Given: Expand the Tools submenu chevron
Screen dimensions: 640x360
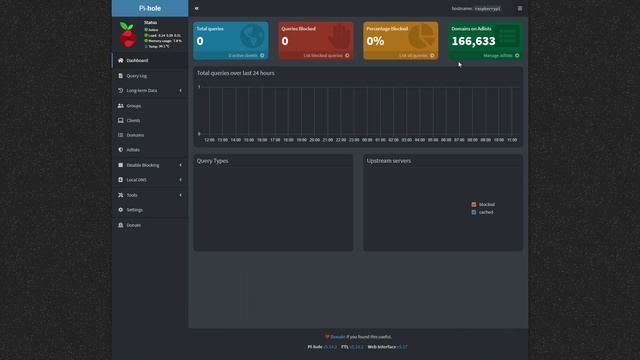Looking at the screenshot, I should pyautogui.click(x=180, y=195).
